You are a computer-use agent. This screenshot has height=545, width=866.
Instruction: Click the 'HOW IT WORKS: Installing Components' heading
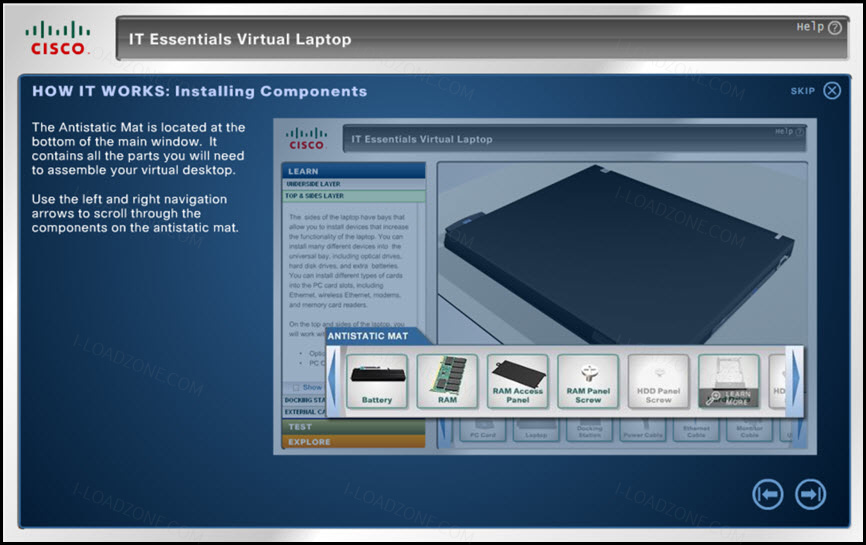point(199,91)
